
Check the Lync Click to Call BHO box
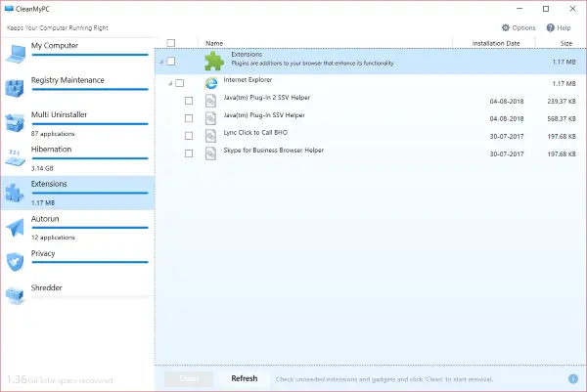[x=189, y=136]
